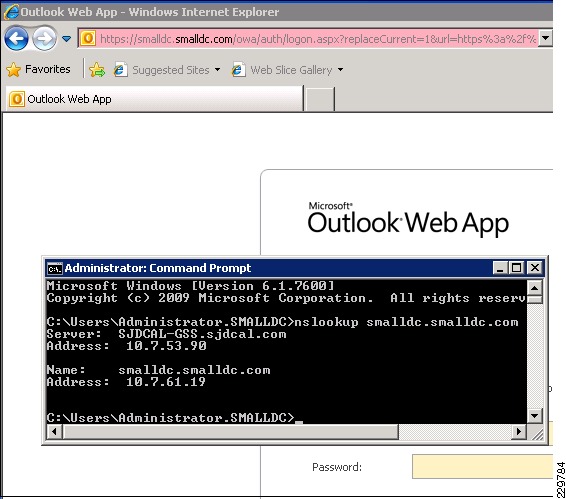Click the Password input field
The image size is (566, 499).
[482, 467]
